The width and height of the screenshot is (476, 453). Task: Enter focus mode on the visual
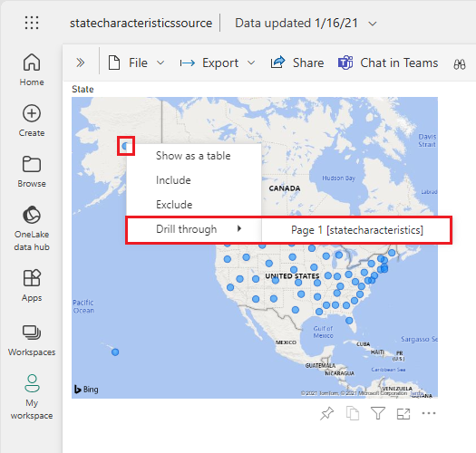403,414
